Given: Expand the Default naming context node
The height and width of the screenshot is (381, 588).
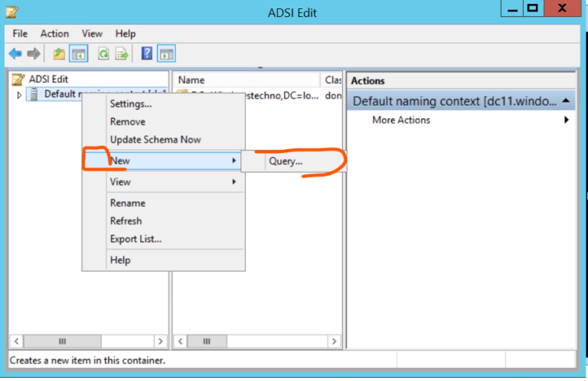Looking at the screenshot, I should (19, 95).
